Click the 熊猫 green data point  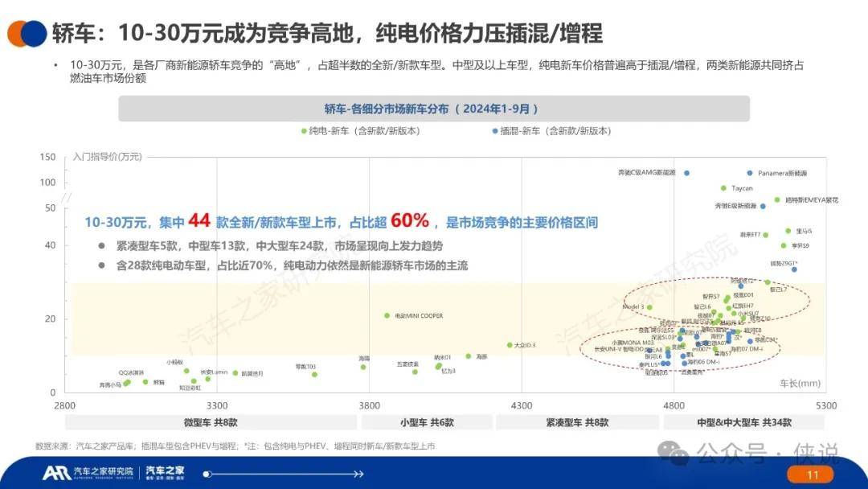(145, 382)
